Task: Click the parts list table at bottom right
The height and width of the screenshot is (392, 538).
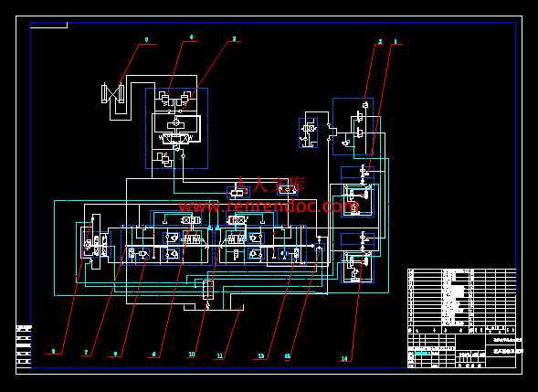Action: pos(461,298)
